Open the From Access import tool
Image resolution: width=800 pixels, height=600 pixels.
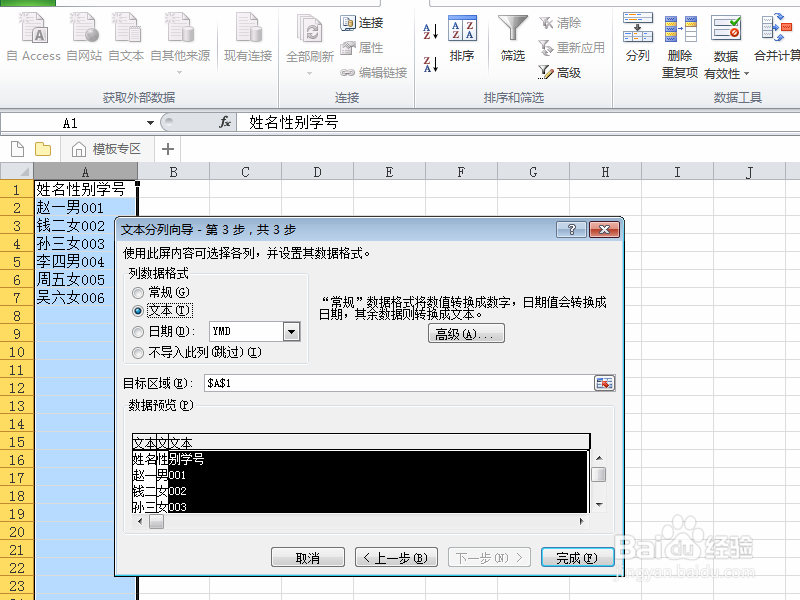coord(33,40)
